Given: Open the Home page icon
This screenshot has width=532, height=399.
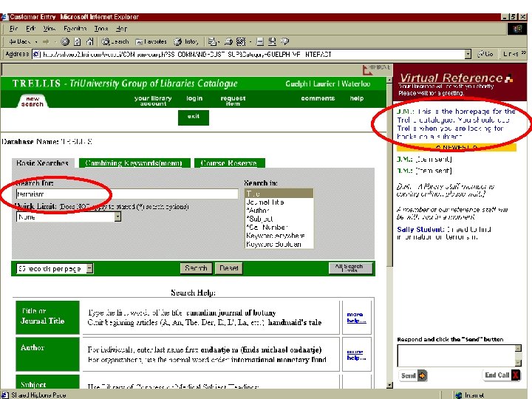Looking at the screenshot, I should [90, 41].
